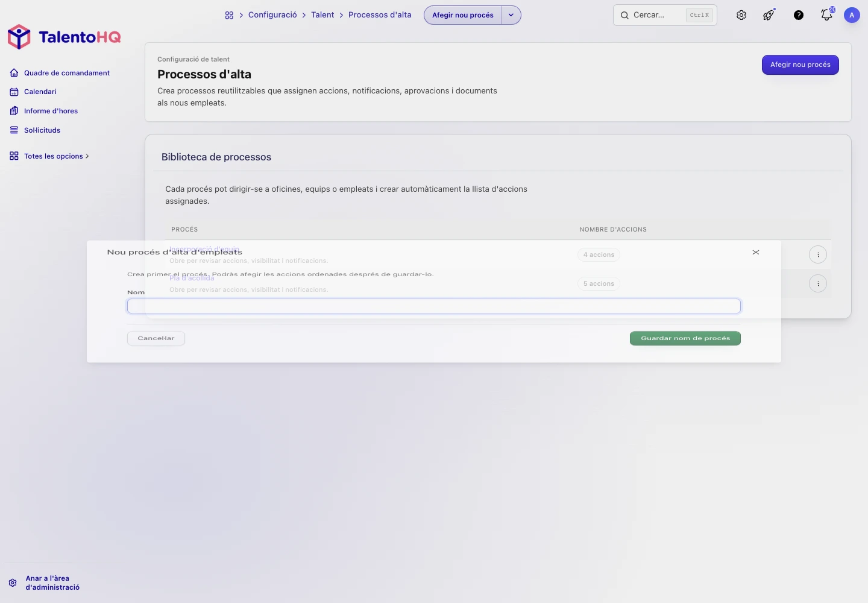Image resolution: width=868 pixels, height=603 pixels.
Task: Open the options menu for the '4 accions' row
Action: (818, 254)
